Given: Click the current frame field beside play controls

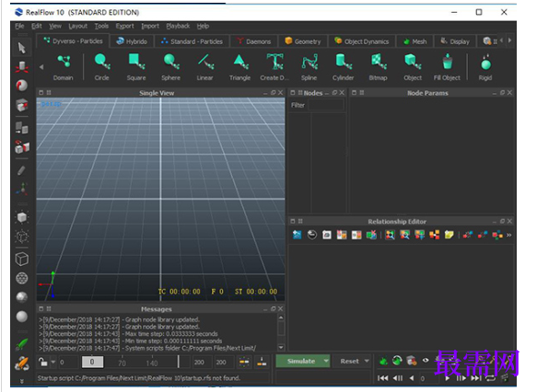Looking at the screenshot, I should (428, 378).
